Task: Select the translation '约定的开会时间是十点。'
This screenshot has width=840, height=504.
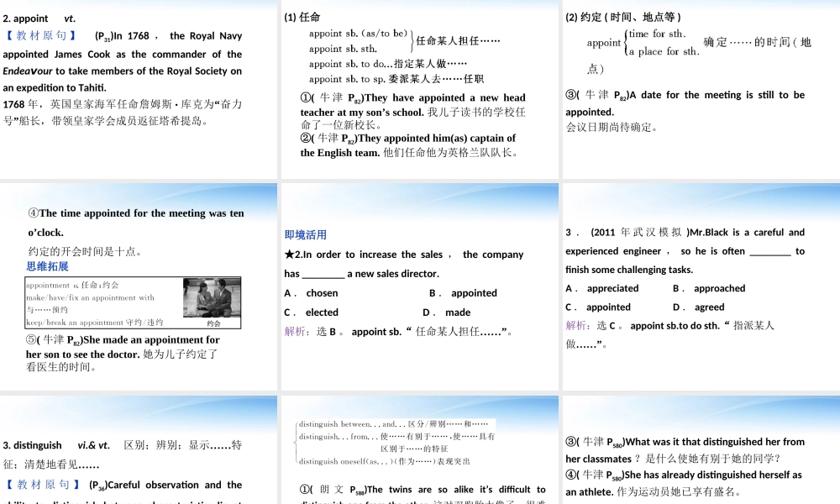Action: 85,251
